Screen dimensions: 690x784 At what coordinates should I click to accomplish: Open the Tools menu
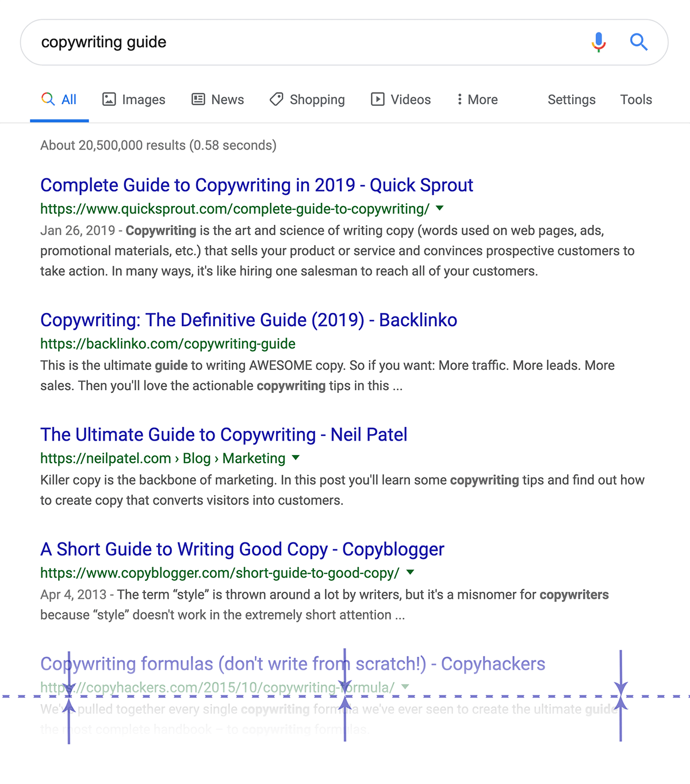pos(636,100)
